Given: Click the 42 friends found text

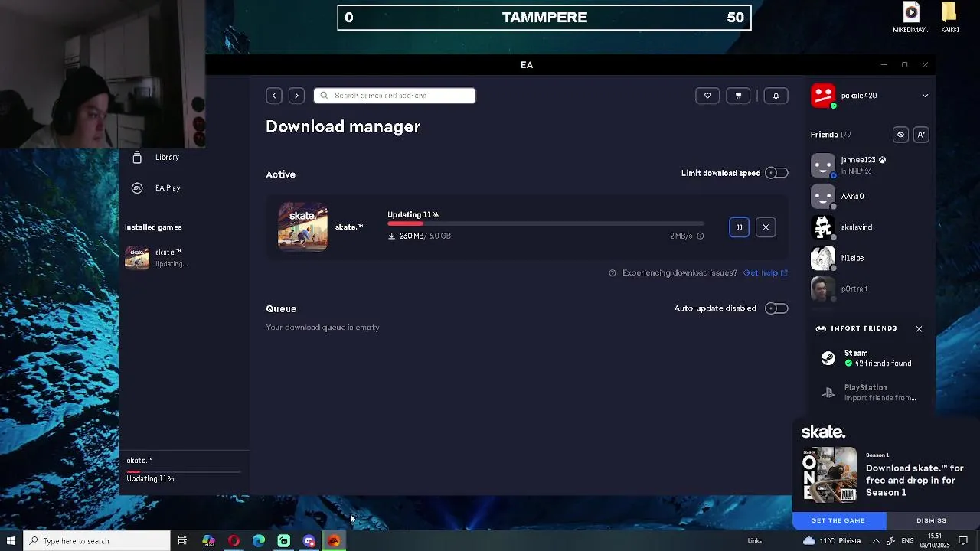Looking at the screenshot, I should tap(883, 364).
